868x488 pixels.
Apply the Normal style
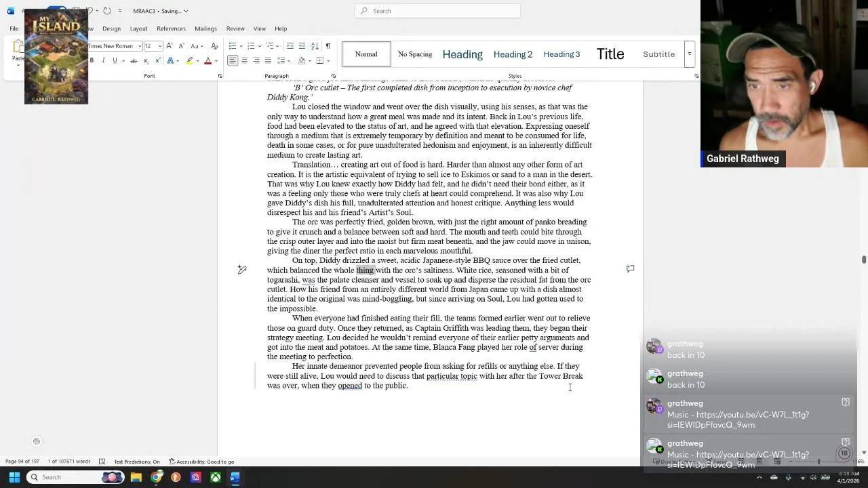coord(366,54)
